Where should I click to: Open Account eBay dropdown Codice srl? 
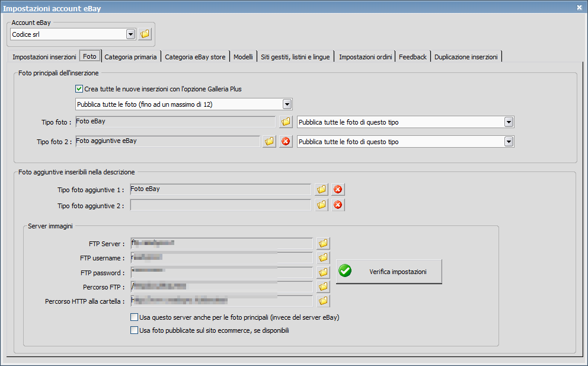coord(130,34)
